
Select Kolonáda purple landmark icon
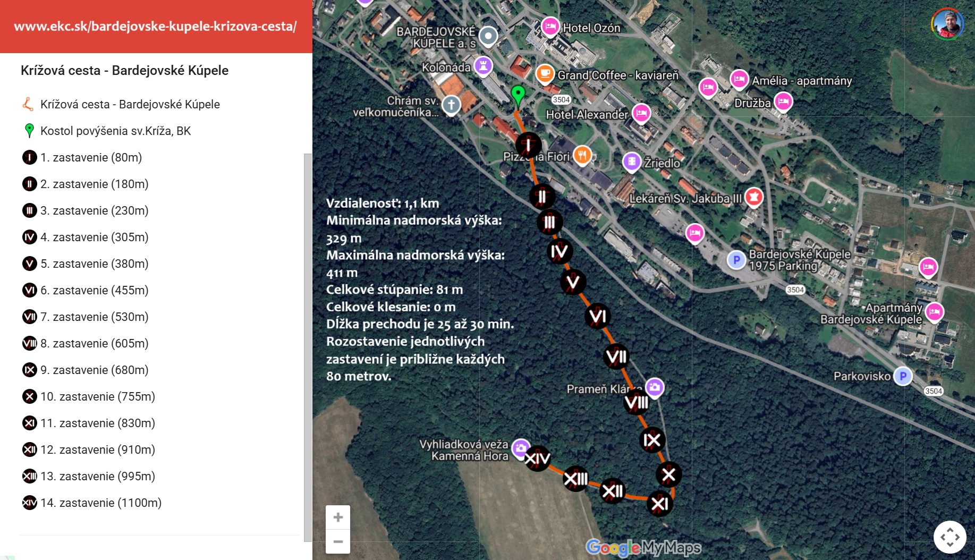[483, 66]
